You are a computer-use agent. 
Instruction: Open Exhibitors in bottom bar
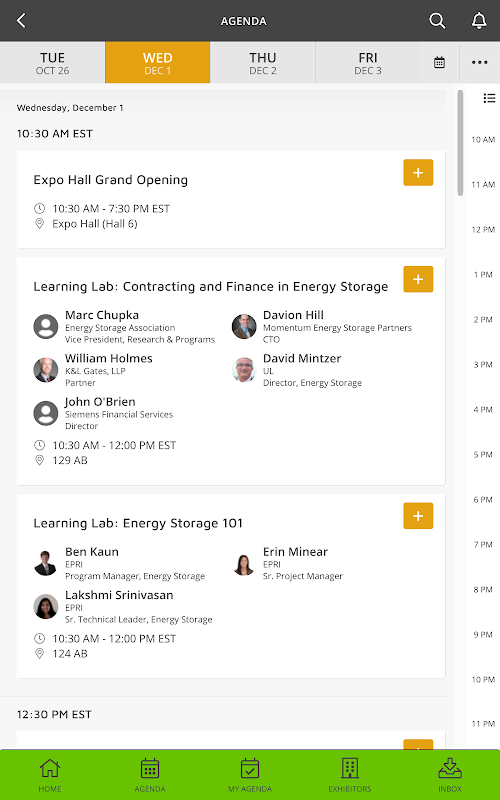pyautogui.click(x=350, y=774)
